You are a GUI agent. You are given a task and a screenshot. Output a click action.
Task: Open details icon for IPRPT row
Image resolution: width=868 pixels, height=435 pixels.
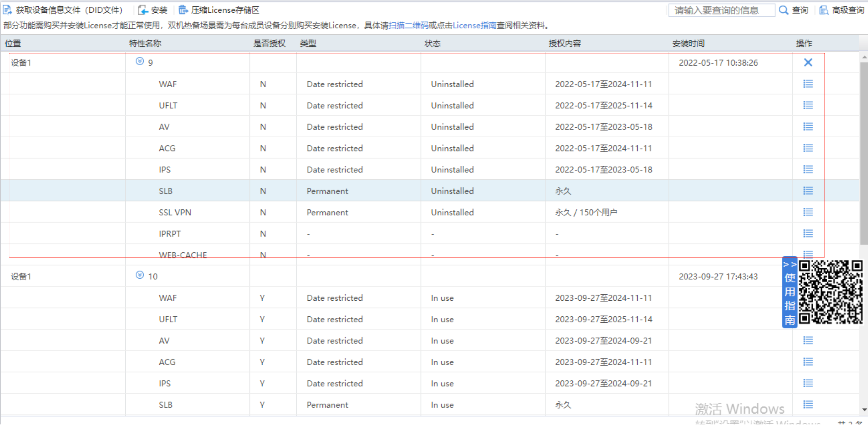point(808,233)
